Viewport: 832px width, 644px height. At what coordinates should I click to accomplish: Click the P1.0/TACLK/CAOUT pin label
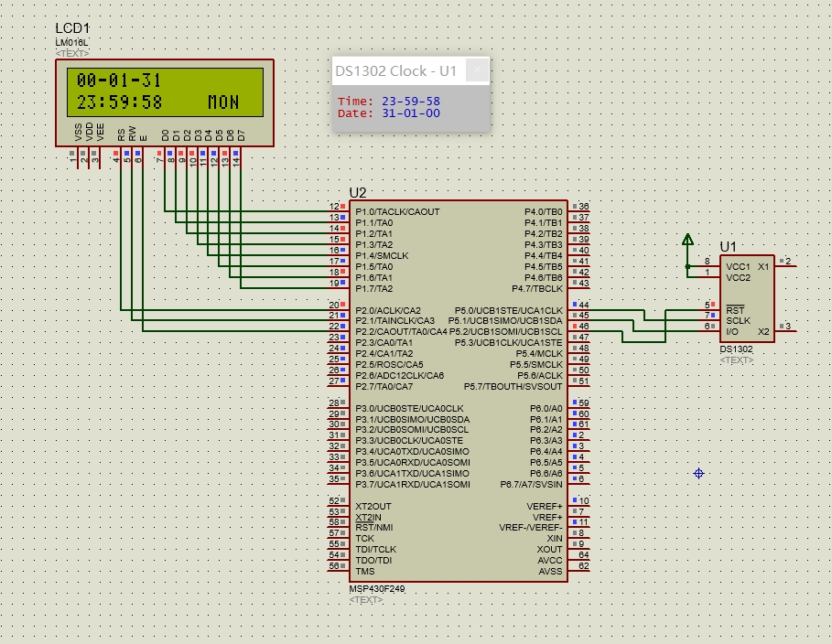click(397, 211)
